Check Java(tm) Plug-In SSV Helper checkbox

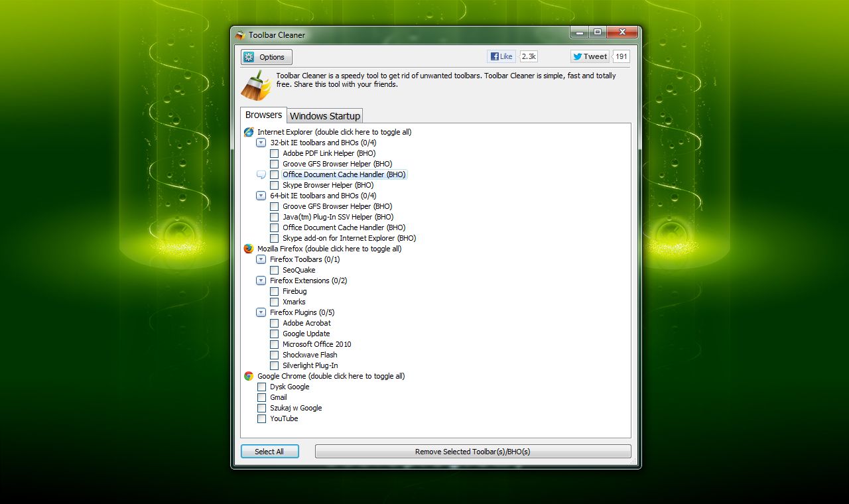(x=274, y=217)
